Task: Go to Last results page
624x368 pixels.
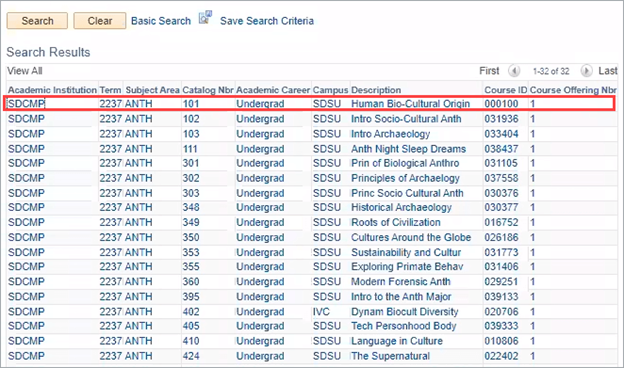Action: tap(608, 71)
